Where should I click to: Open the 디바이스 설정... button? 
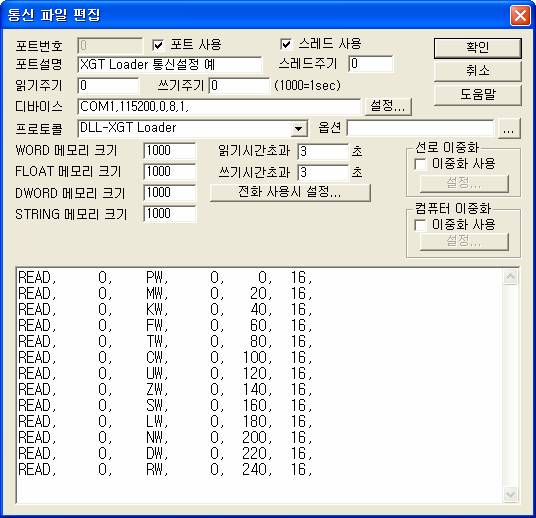(388, 106)
